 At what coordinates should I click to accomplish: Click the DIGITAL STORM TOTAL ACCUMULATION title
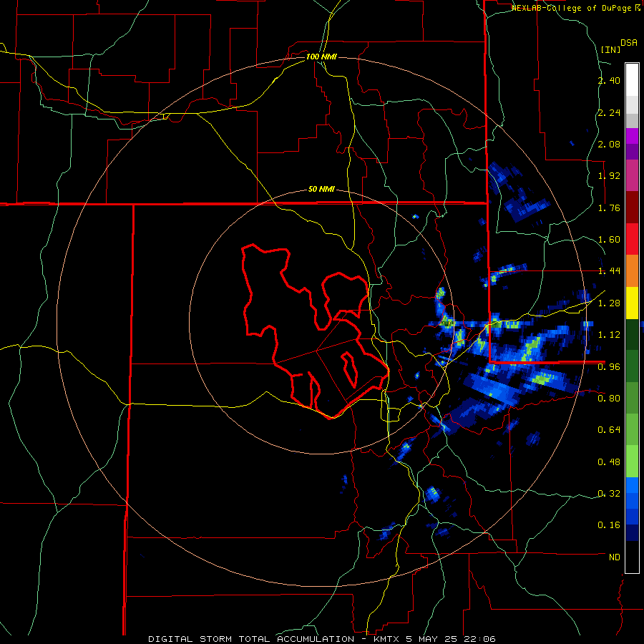(251, 639)
